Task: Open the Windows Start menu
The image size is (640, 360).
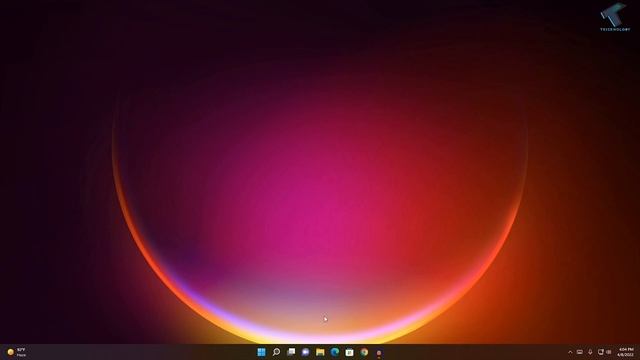Action: [x=261, y=352]
